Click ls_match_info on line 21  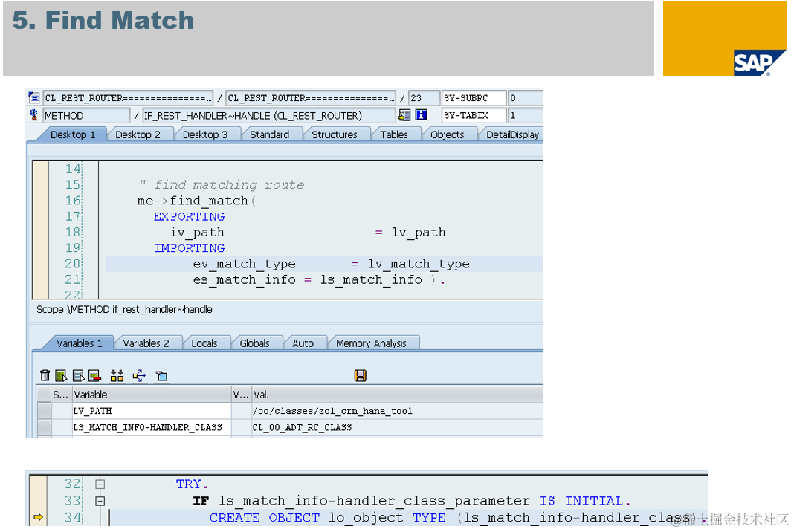371,280
